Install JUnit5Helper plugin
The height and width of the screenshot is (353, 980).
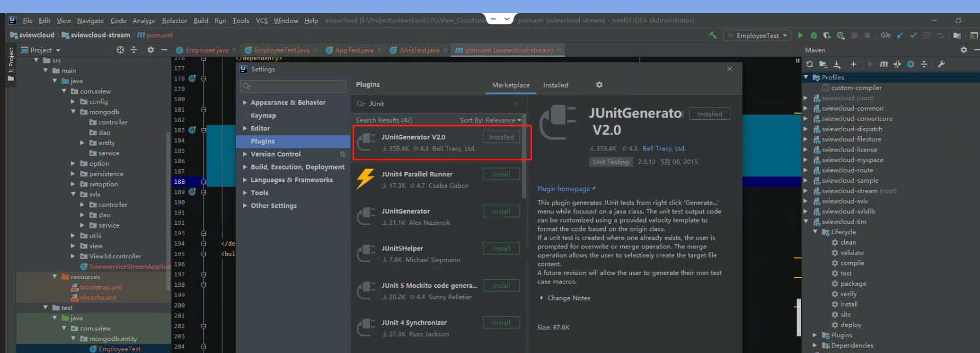click(501, 248)
